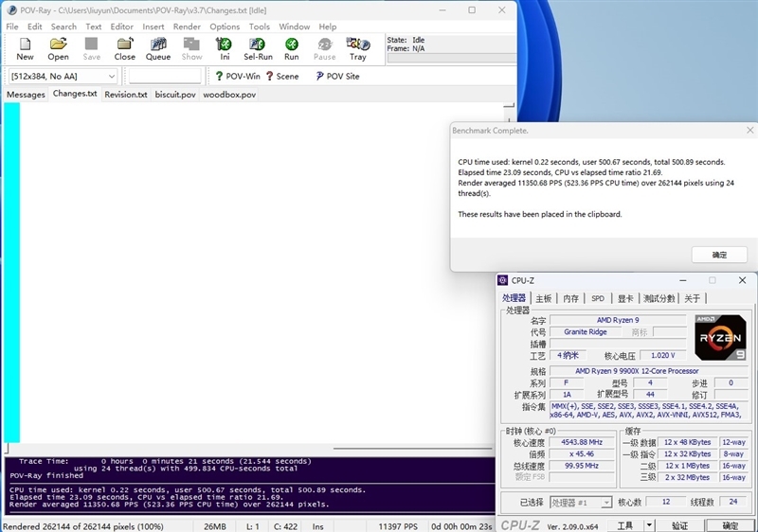This screenshot has height=532, width=758.
Task: Open the render Queue
Action: tap(158, 49)
